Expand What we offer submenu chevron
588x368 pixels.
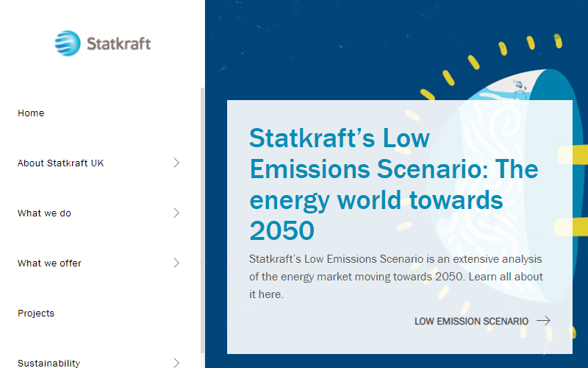coord(176,263)
